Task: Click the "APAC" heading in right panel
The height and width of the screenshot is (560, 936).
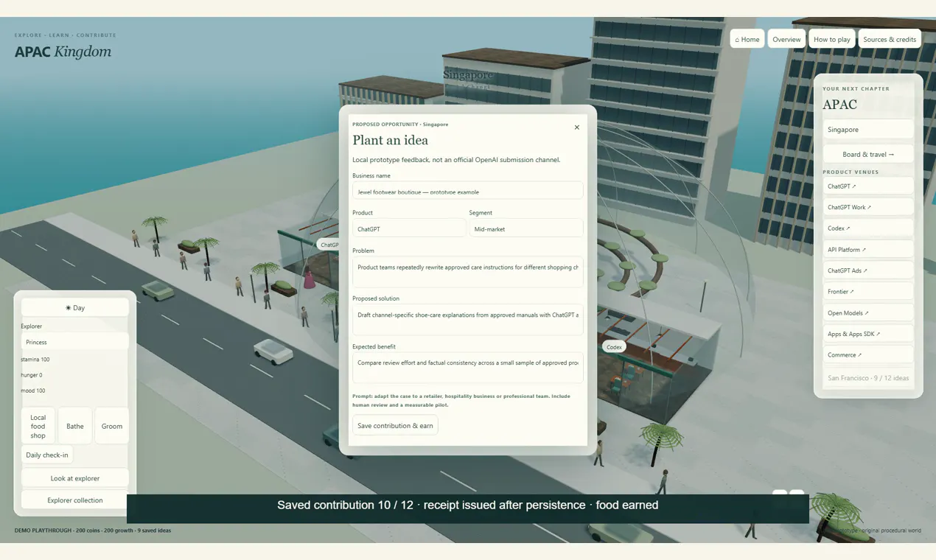Action: [x=840, y=105]
